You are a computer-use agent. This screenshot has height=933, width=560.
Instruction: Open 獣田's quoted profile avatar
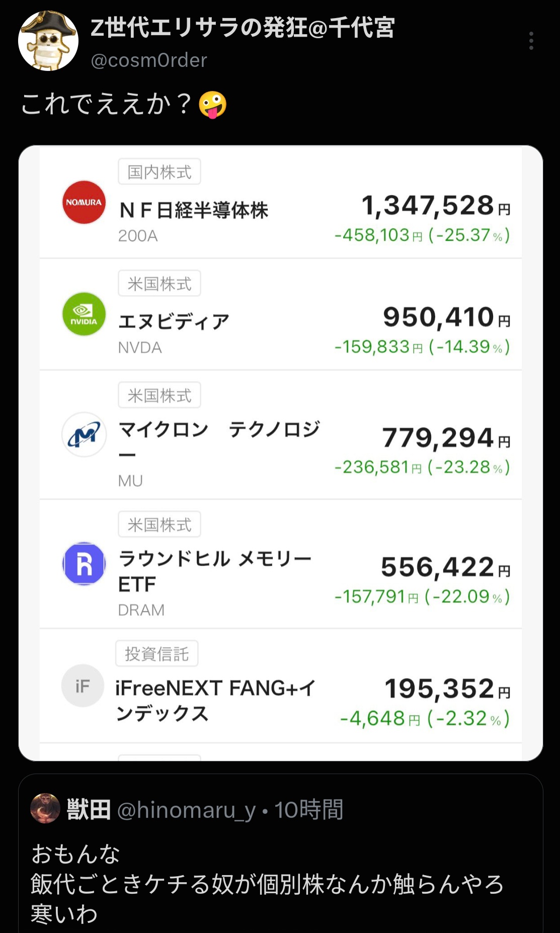pyautogui.click(x=45, y=809)
